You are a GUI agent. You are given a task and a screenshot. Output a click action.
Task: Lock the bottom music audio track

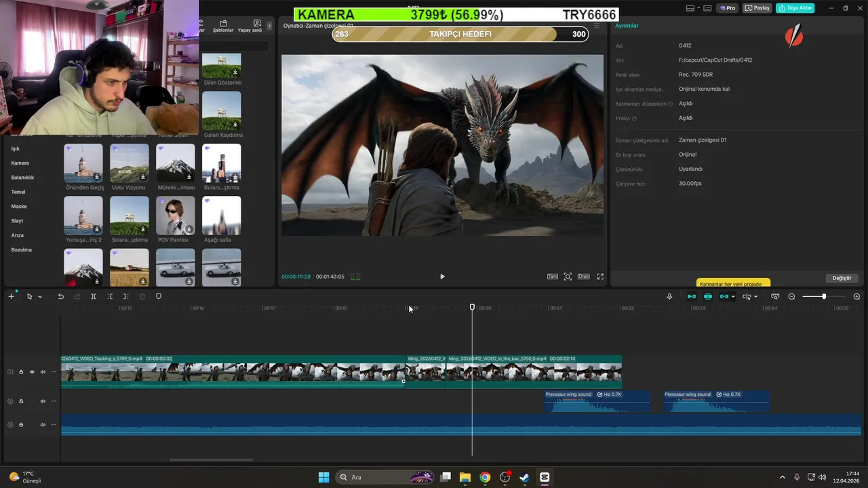pos(21,425)
